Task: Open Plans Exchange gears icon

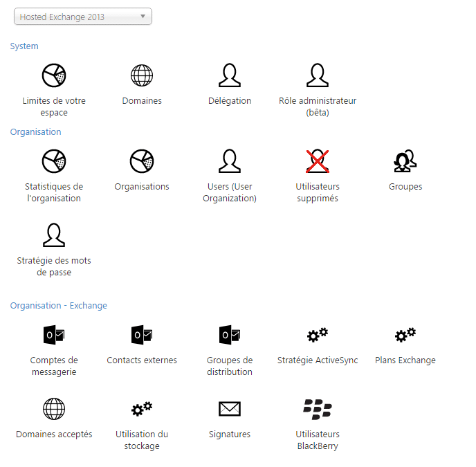Action: click(x=405, y=335)
